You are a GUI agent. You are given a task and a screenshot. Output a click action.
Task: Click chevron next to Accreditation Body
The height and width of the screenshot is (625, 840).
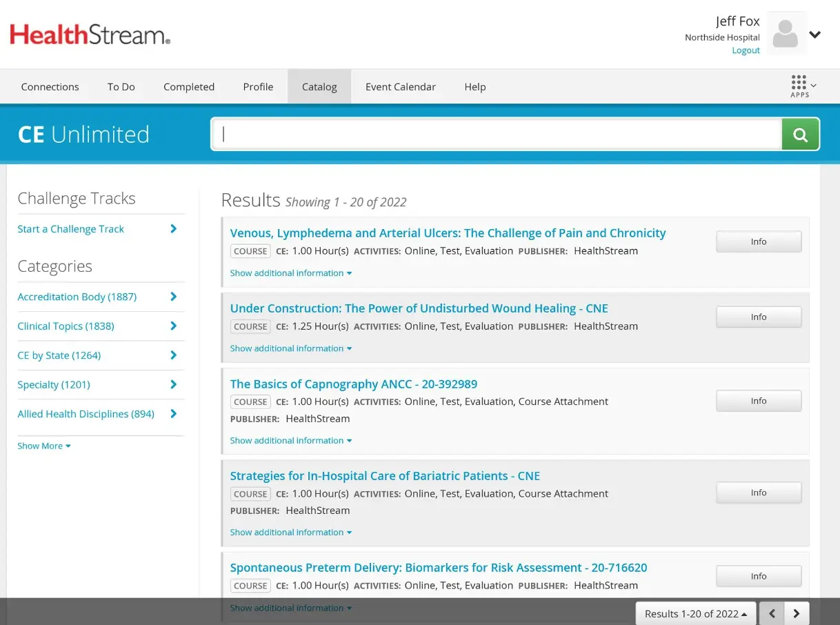(x=173, y=297)
